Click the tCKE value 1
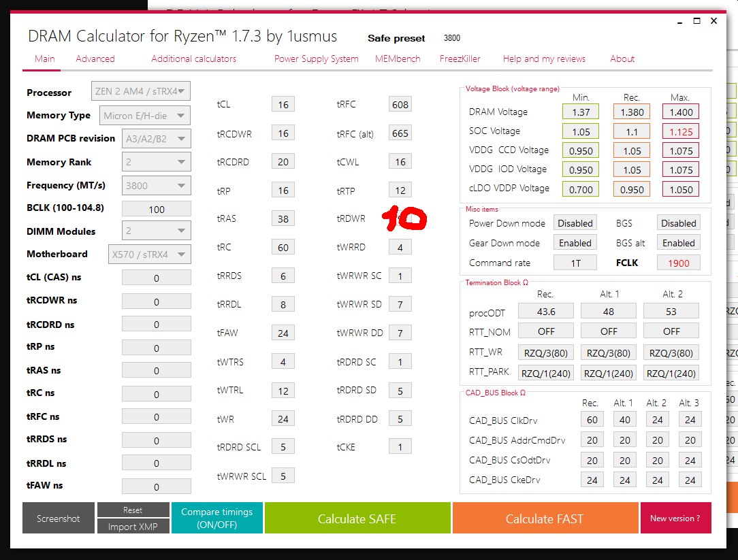 400,447
